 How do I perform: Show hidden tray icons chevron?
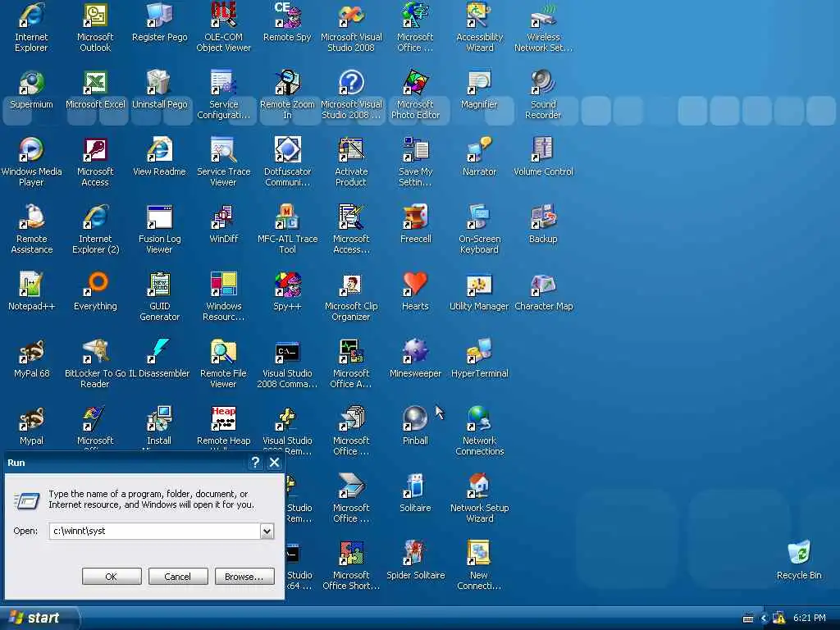click(x=765, y=619)
